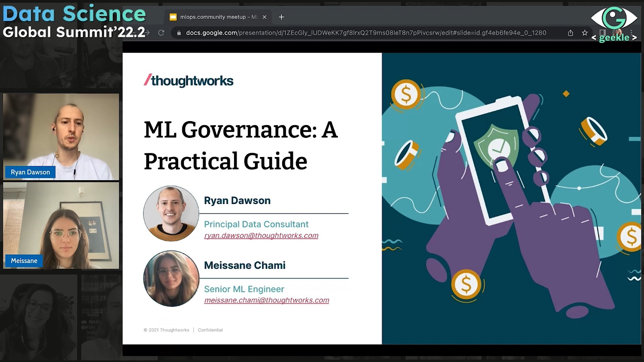The height and width of the screenshot is (362, 644).
Task: Click the padlock site info icon
Action: point(179,33)
